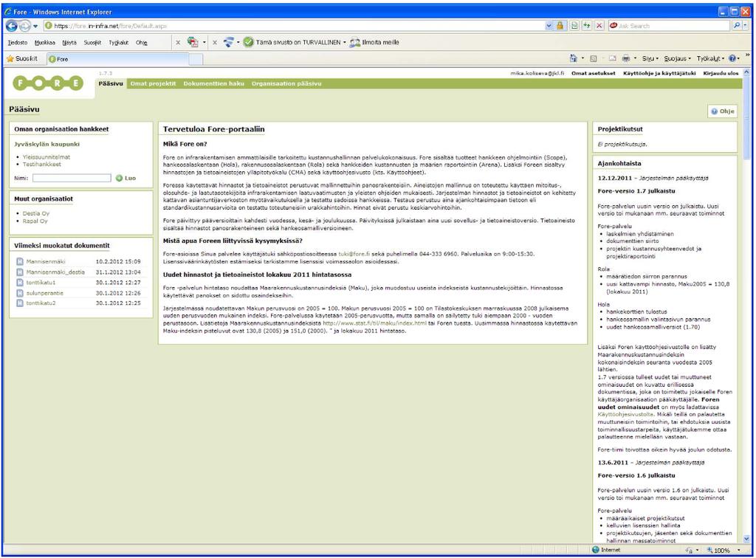The width and height of the screenshot is (756, 558).
Task: Click the F-Secure shield toolbar icon
Action: point(228,42)
